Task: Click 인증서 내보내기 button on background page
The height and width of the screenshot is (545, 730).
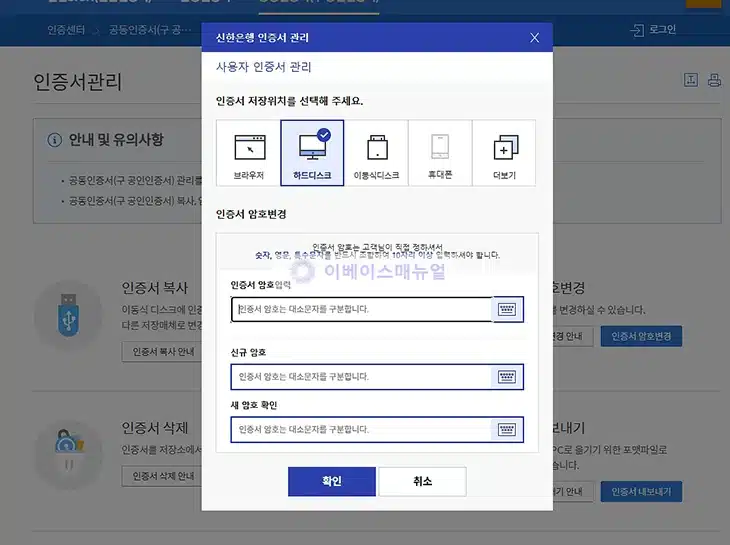Action: (x=641, y=491)
